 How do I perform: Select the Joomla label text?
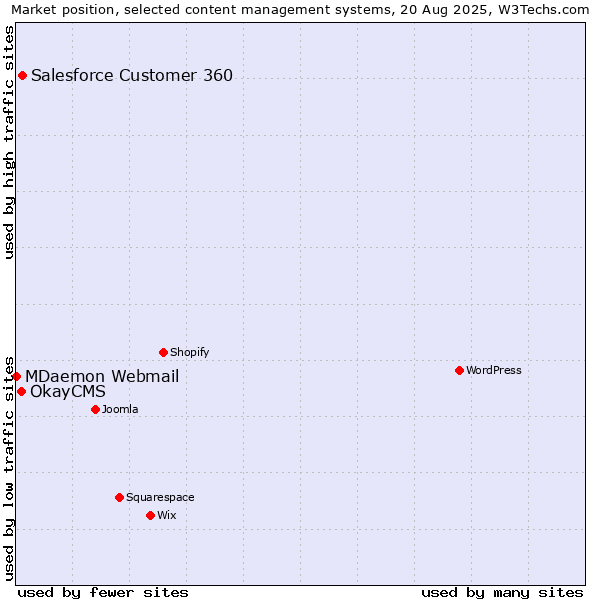(x=120, y=409)
